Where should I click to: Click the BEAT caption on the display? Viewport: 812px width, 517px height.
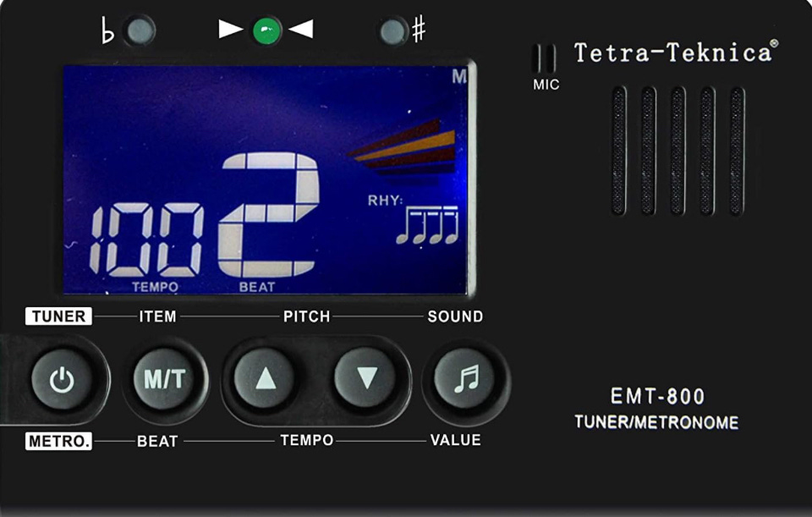point(257,287)
